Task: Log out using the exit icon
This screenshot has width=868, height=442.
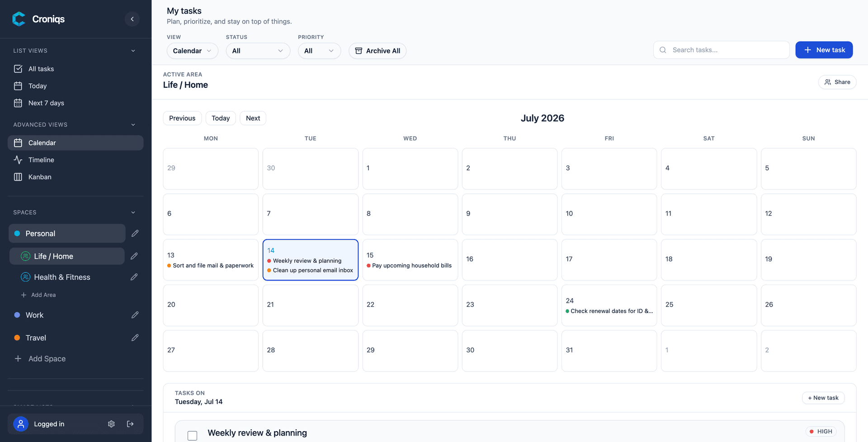Action: coord(130,424)
